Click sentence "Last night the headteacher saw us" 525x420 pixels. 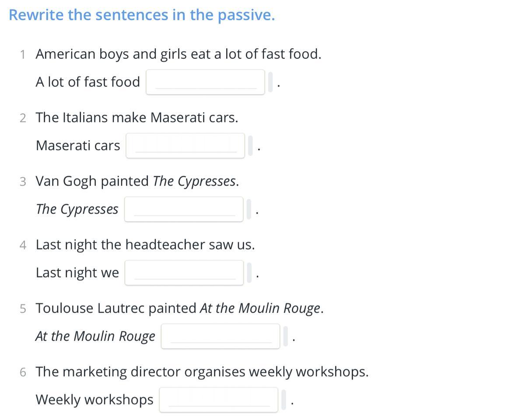tap(145, 245)
